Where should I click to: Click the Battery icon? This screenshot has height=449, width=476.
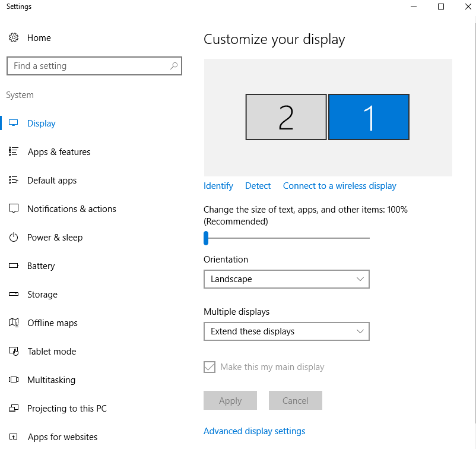click(x=14, y=265)
